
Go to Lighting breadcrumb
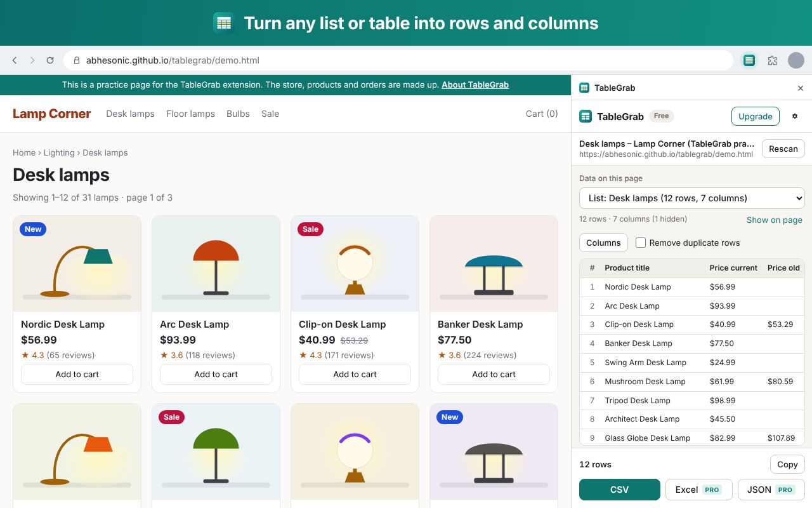coord(59,152)
